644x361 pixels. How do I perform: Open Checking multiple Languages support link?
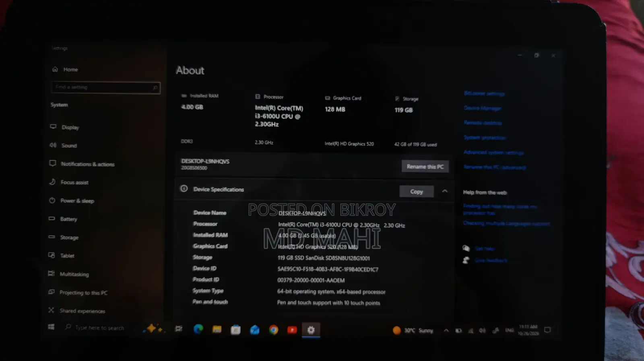(x=506, y=223)
